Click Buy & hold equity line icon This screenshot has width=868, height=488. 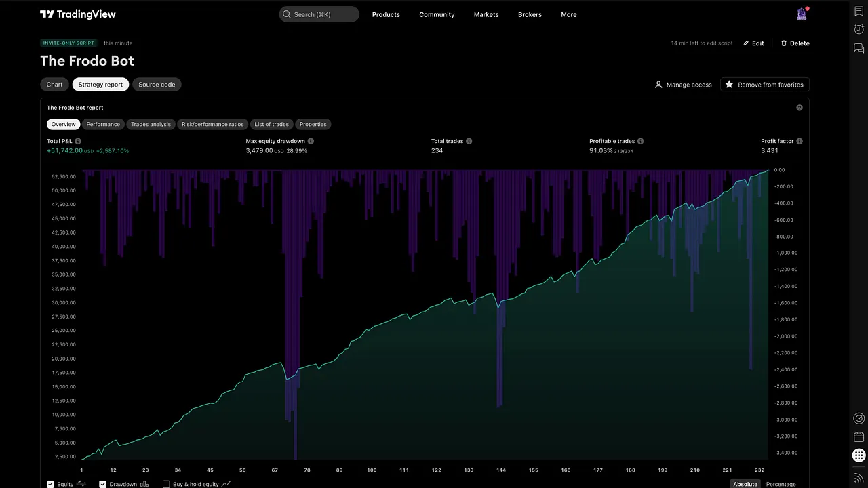coord(226,484)
